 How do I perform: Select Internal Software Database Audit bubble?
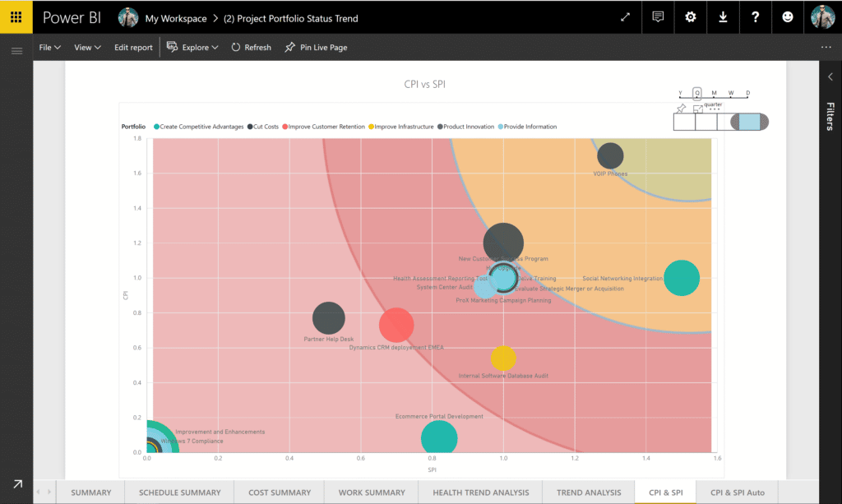[503, 358]
